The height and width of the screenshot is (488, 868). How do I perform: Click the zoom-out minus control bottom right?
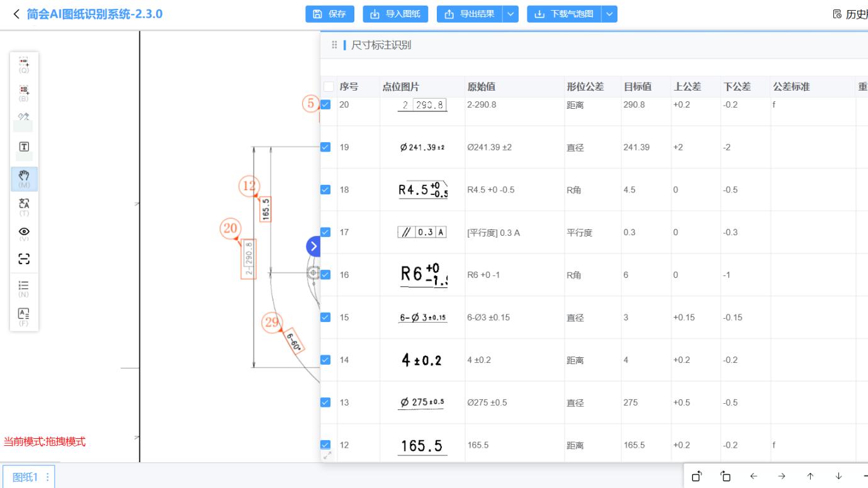(x=865, y=477)
